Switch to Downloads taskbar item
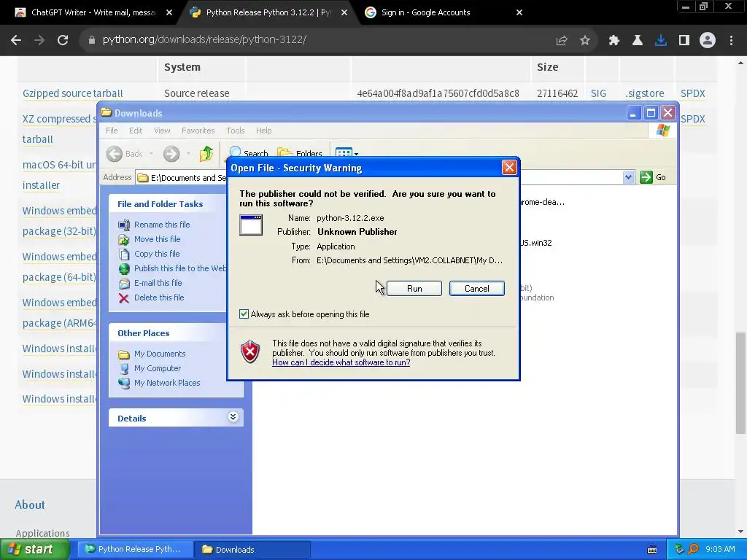 [x=252, y=550]
